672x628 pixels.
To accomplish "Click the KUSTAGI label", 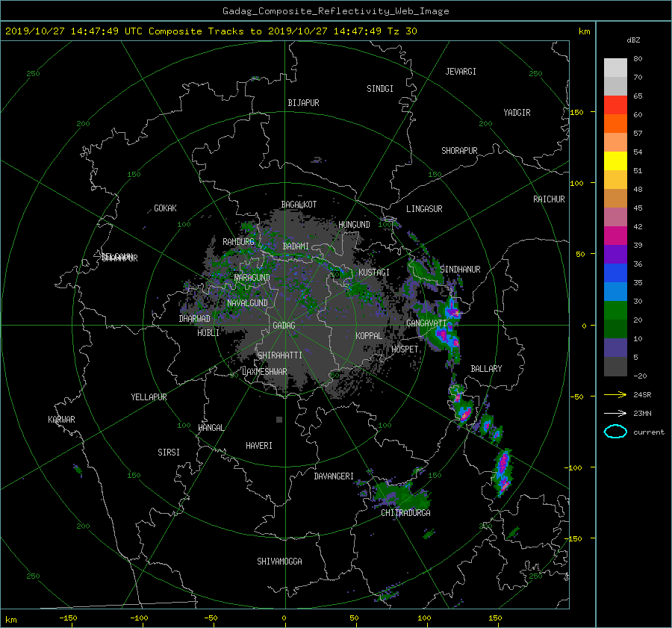I will 374,273.
